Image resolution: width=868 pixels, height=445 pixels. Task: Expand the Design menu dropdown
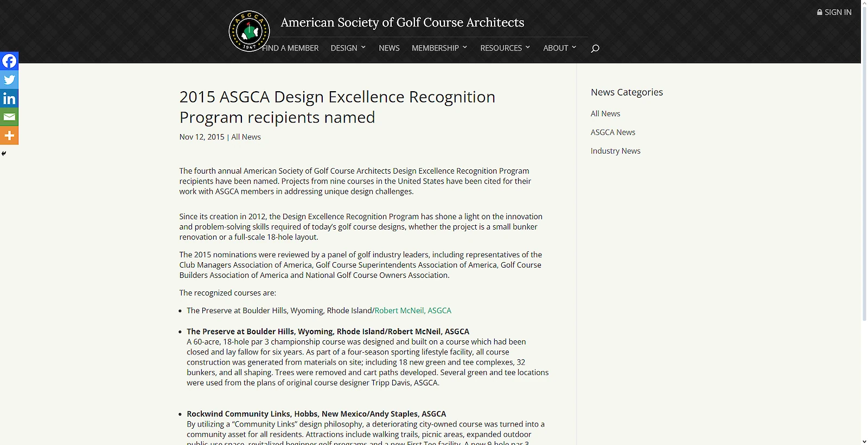pyautogui.click(x=348, y=48)
